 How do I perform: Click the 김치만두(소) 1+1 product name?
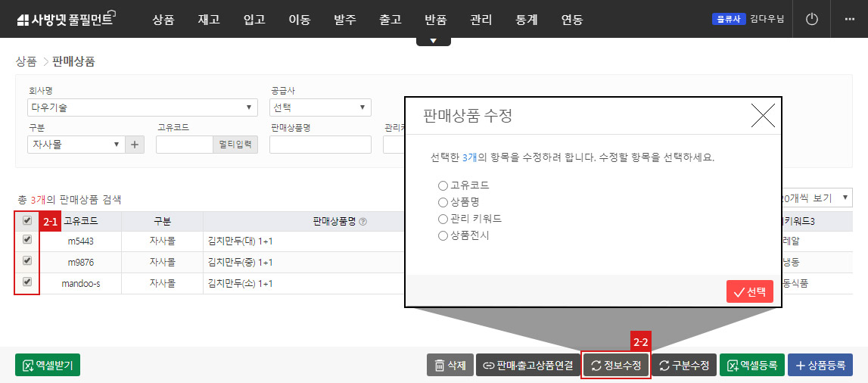241,283
